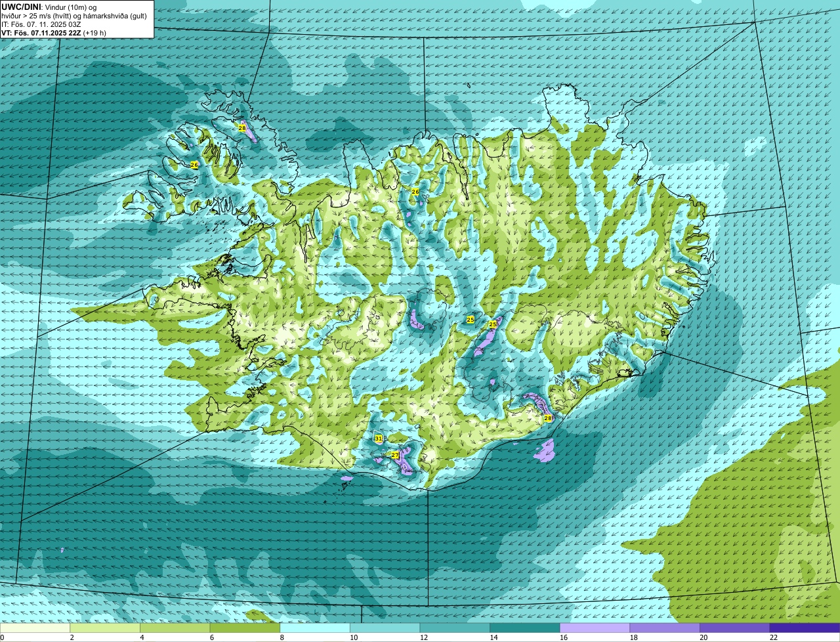Select the 16–18 lavender color swatch
Screen dimensions: 840x642
pyautogui.click(x=595, y=628)
